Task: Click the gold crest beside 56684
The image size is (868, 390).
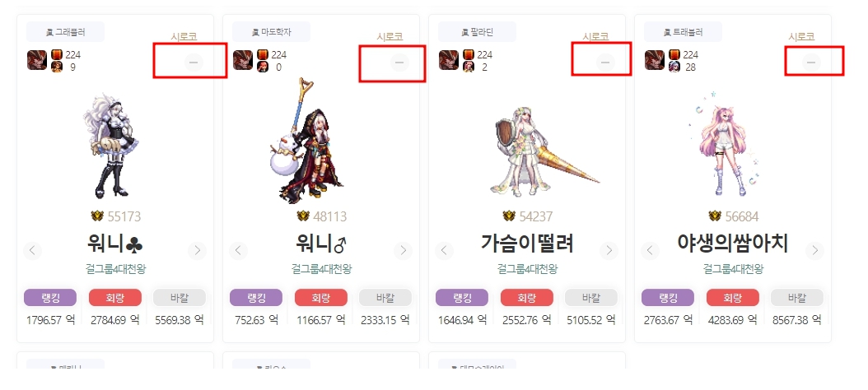Action: coord(715,216)
